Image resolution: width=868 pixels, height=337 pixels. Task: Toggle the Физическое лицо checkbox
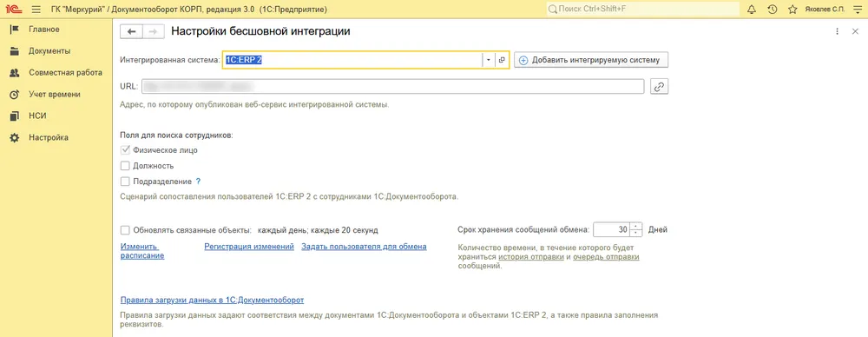tap(124, 149)
